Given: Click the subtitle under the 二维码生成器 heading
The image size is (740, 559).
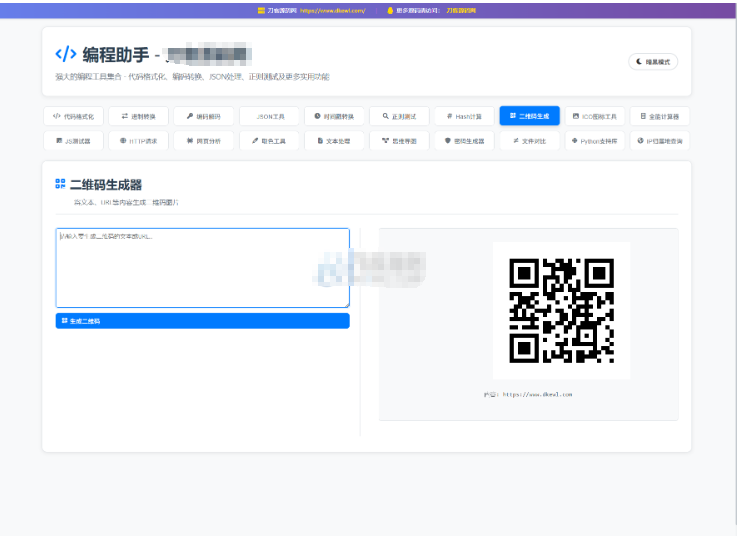Looking at the screenshot, I should coord(126,203).
